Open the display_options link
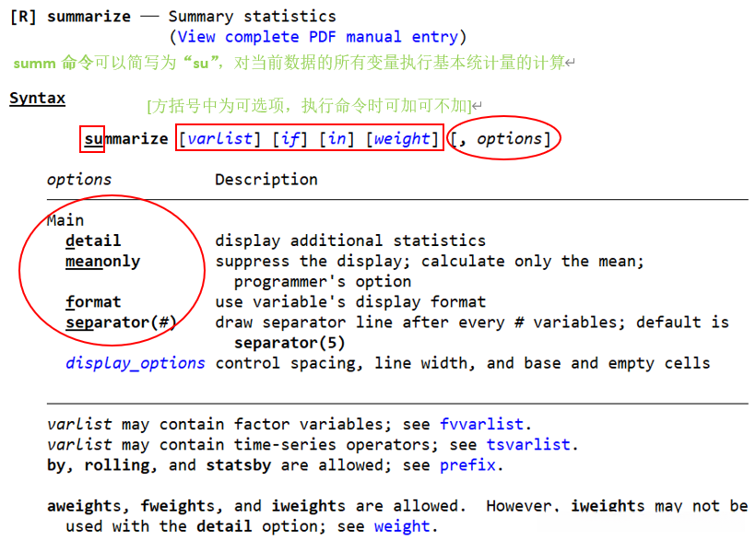The image size is (756, 540). coord(135,363)
